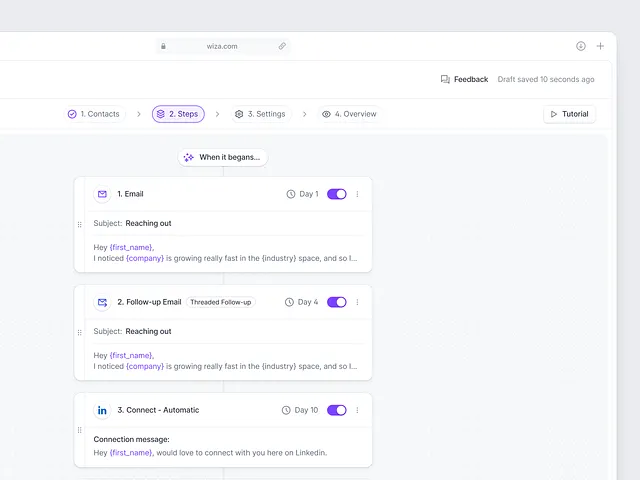Disable the 1. Email step toggle

click(x=337, y=194)
